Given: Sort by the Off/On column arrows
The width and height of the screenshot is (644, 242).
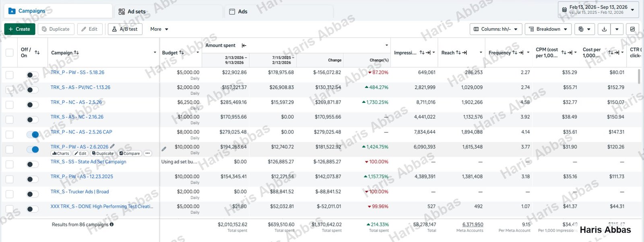Looking at the screenshot, I should pos(37,52).
